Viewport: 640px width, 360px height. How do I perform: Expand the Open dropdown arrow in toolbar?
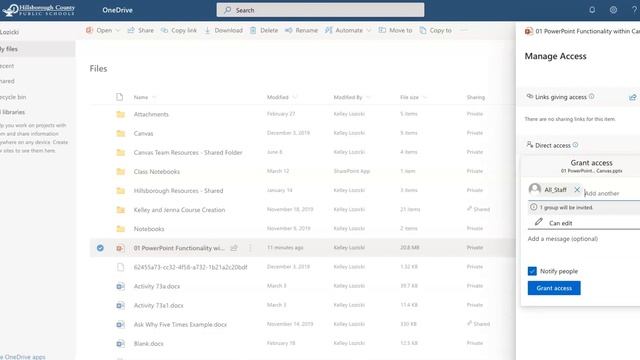pos(118,31)
